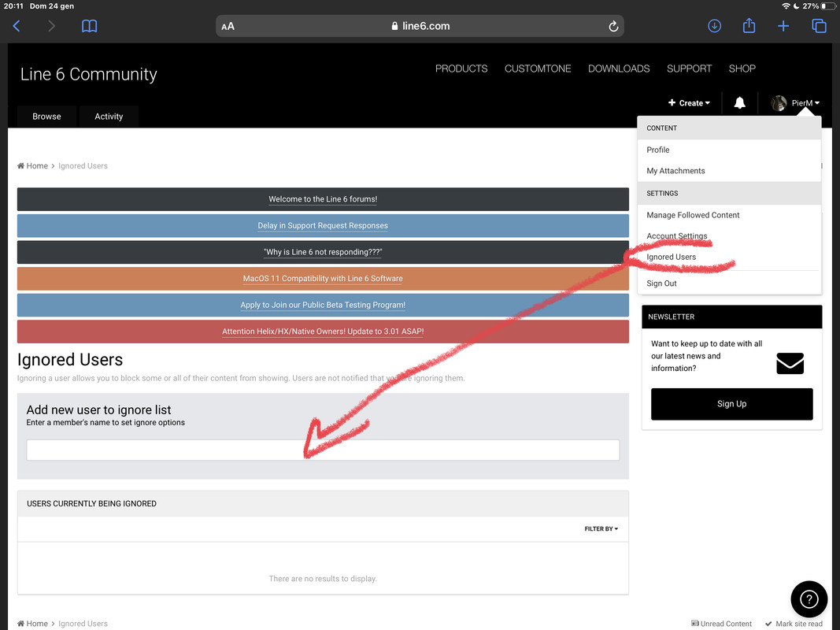The width and height of the screenshot is (840, 630).
Task: Tap the line6.com address bar
Action: point(420,26)
